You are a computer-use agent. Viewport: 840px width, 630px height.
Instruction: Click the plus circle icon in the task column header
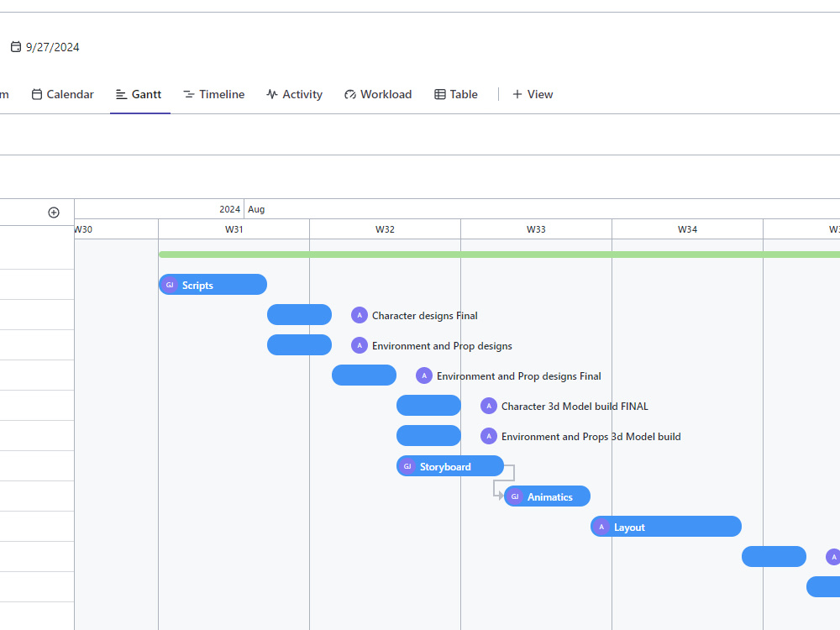tap(54, 213)
